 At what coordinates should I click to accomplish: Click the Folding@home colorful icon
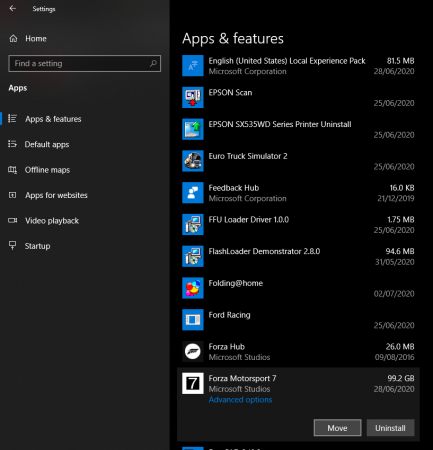pos(193,288)
